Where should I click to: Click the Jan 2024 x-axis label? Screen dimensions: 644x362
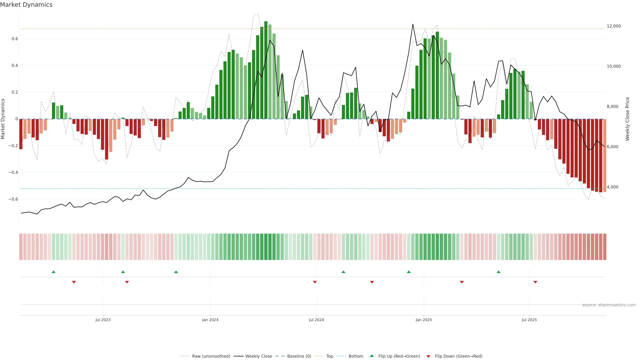tap(210, 320)
